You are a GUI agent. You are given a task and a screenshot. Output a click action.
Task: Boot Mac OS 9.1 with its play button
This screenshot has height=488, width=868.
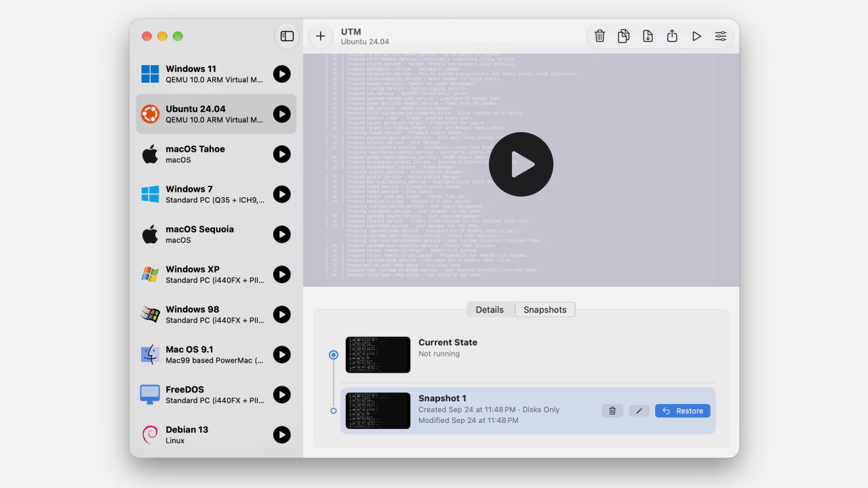pos(282,354)
